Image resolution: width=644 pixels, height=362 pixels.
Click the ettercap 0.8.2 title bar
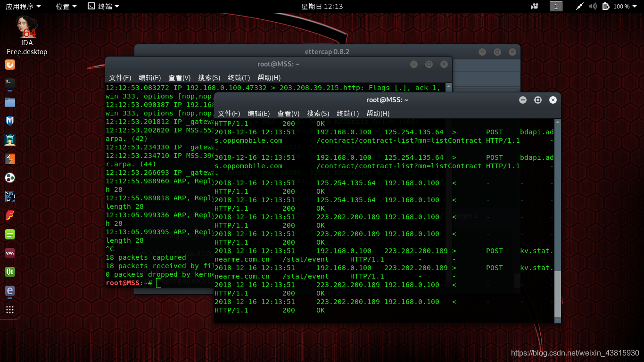[x=327, y=52]
